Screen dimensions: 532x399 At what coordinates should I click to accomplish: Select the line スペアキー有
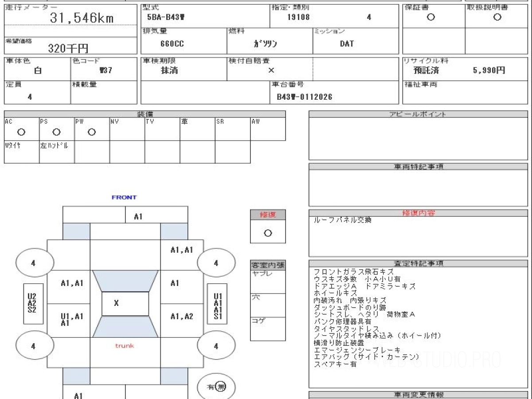pos(335,364)
